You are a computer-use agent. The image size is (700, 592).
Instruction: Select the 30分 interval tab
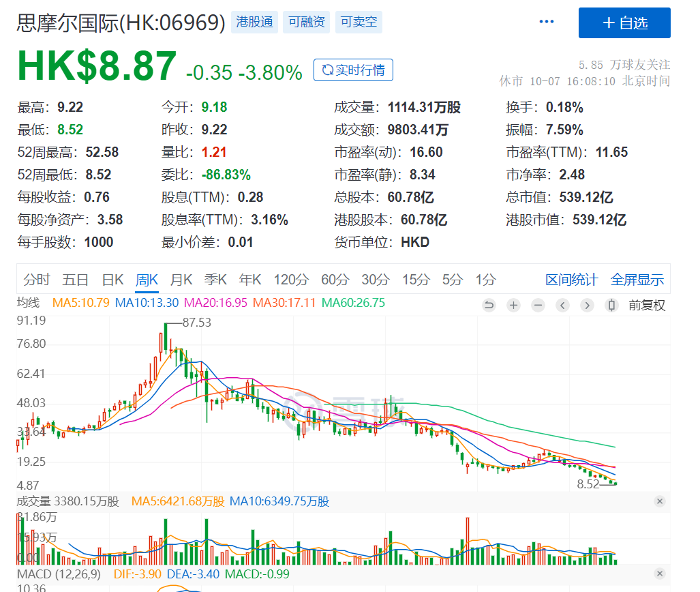click(376, 280)
